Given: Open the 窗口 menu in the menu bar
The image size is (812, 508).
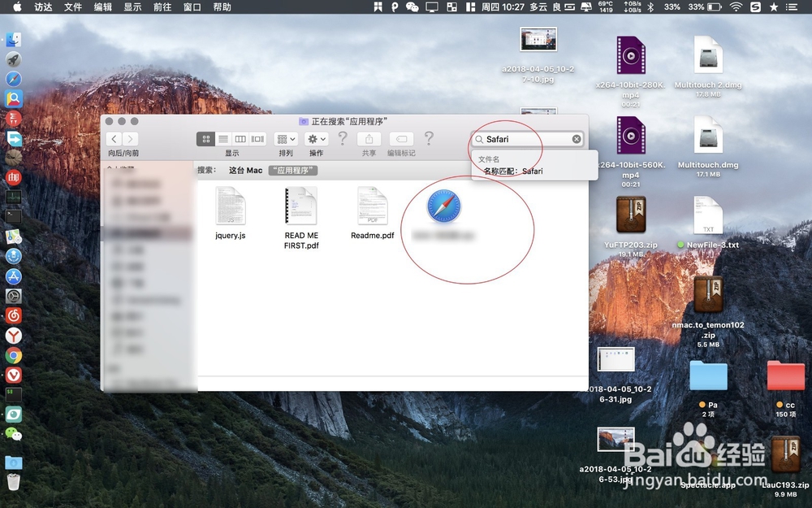Looking at the screenshot, I should tap(192, 7).
